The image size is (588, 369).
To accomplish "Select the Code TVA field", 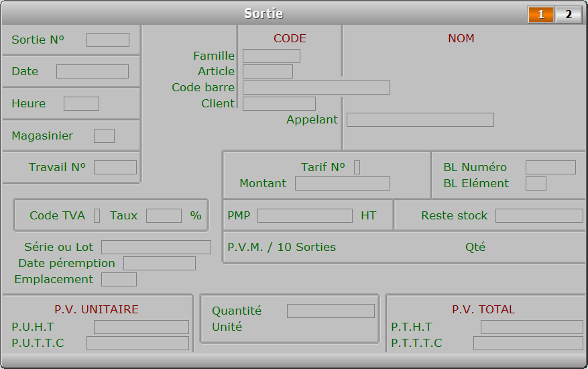I will pos(97,215).
